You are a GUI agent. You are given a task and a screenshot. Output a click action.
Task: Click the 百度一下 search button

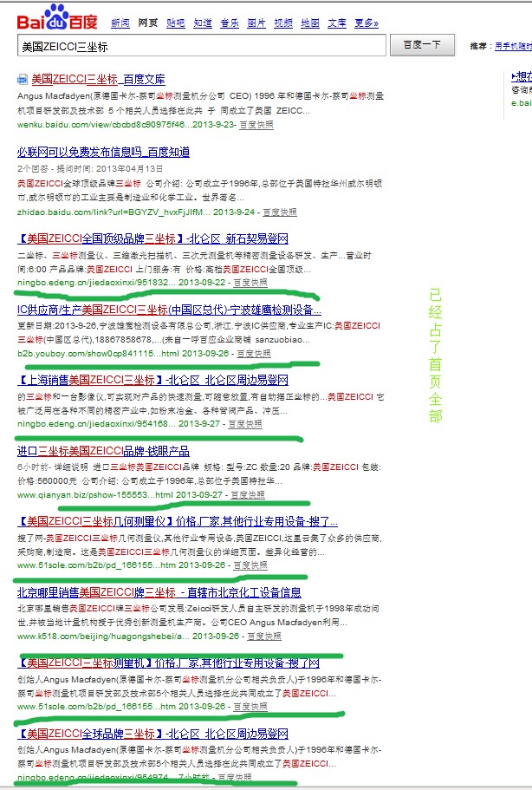point(422,45)
